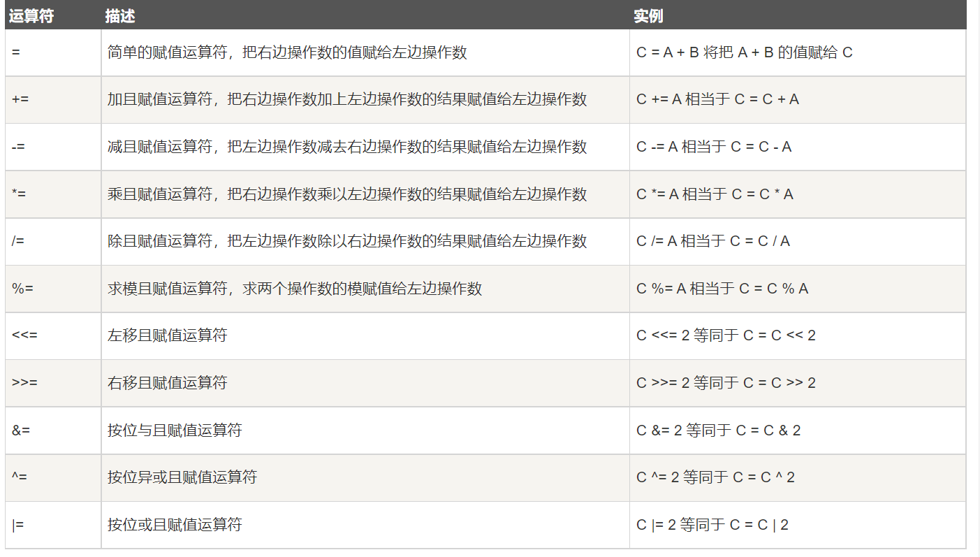
Task: Click the example C %= A 相当于 C = C % A
Action: pyautogui.click(x=722, y=289)
